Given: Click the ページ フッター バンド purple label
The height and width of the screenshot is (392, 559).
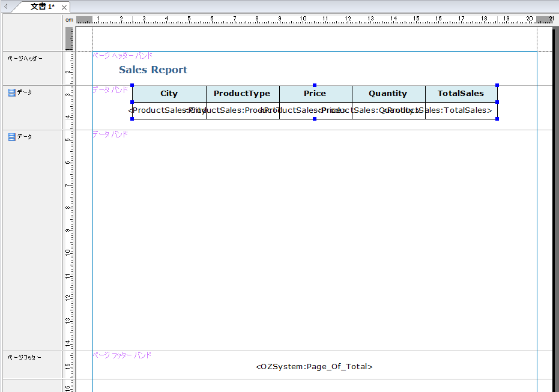Looking at the screenshot, I should (122, 355).
